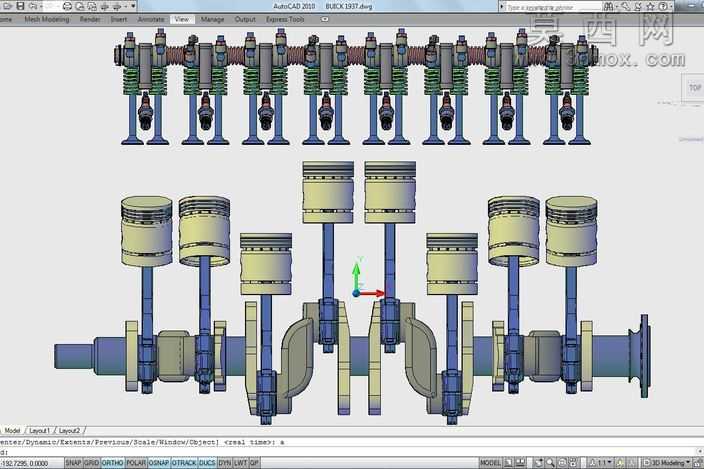Switch to the Annotate ribbon tab
Screen dimensions: 704x469
pos(151,19)
